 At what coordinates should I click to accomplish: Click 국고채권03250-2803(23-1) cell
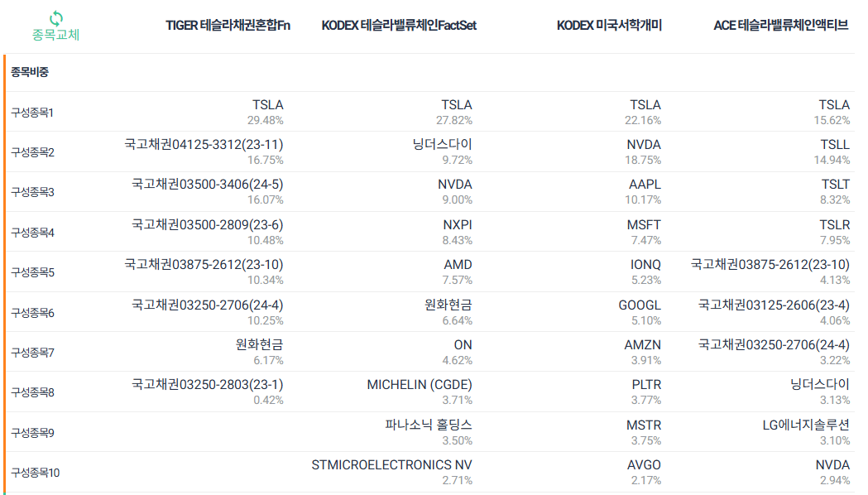(208, 392)
